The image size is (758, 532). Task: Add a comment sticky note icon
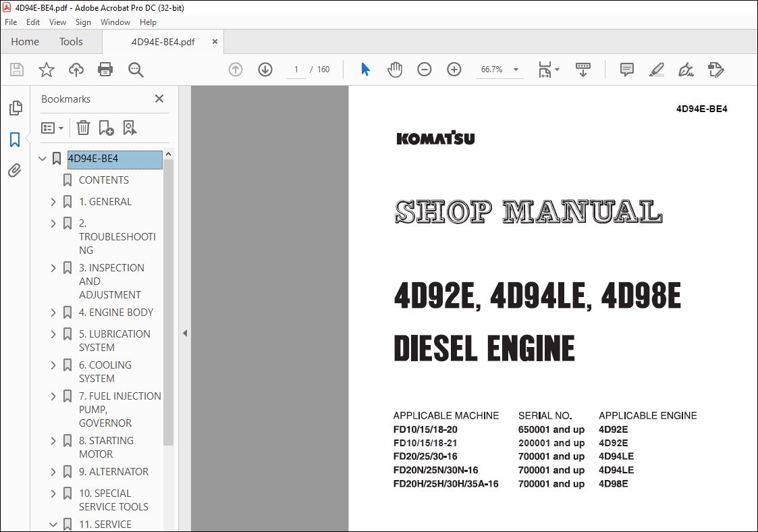click(x=627, y=70)
